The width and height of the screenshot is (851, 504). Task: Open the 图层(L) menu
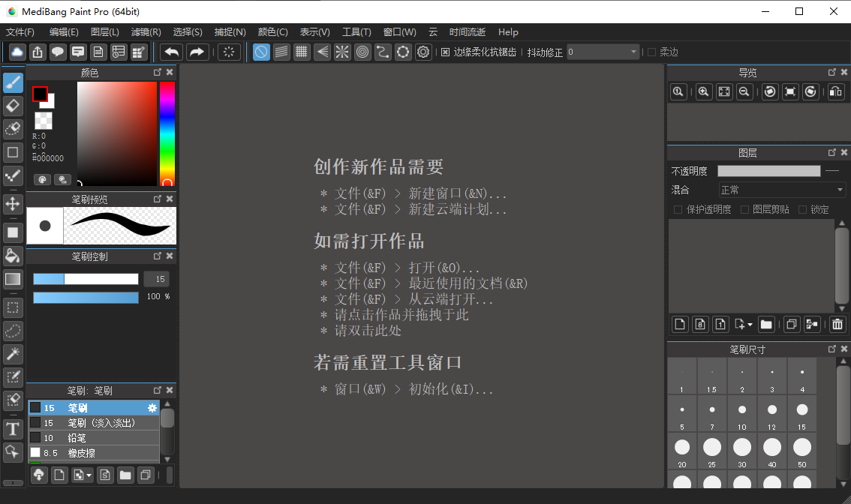(105, 32)
